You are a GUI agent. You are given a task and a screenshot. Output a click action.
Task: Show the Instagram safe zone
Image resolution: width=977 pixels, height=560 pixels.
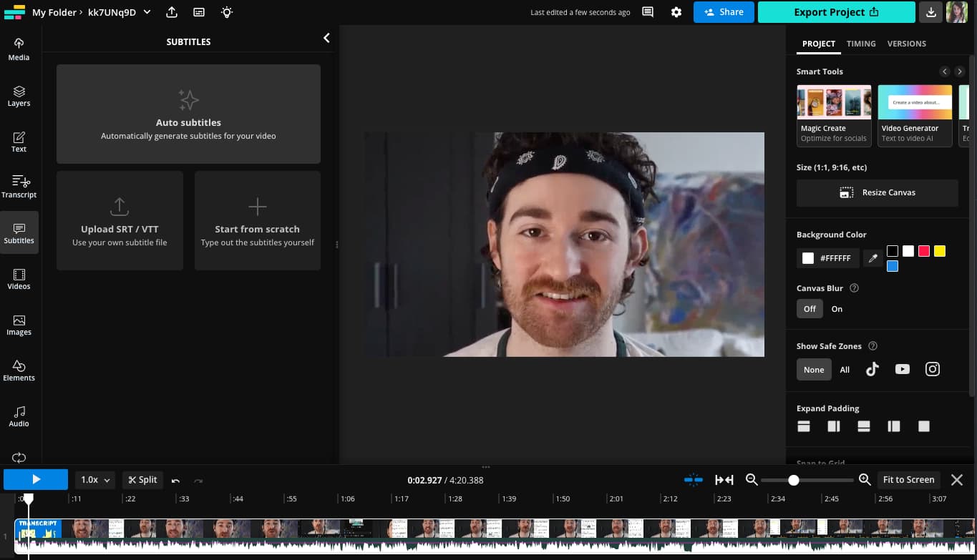click(932, 369)
